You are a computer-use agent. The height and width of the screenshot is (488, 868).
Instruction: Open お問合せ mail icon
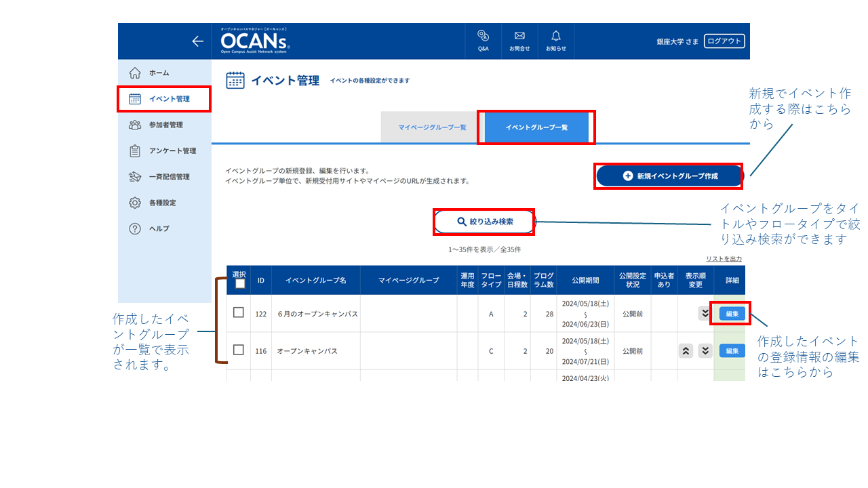coord(519,41)
